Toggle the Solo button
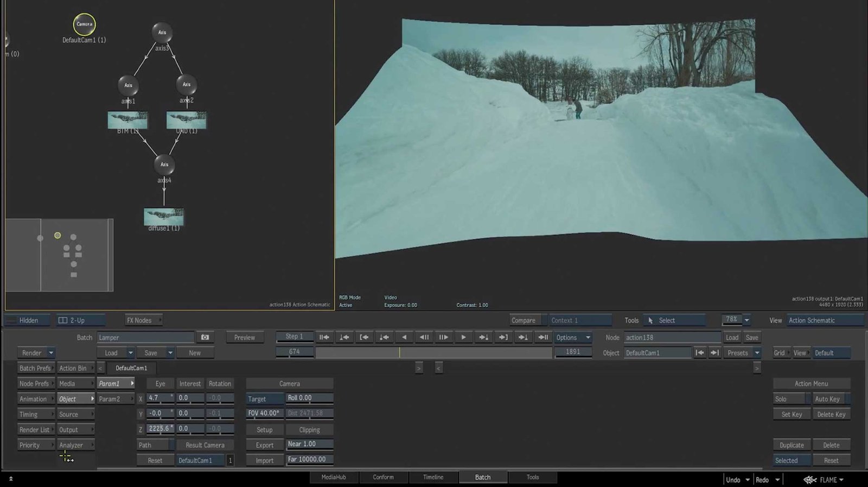This screenshot has height=487, width=868. click(x=788, y=399)
